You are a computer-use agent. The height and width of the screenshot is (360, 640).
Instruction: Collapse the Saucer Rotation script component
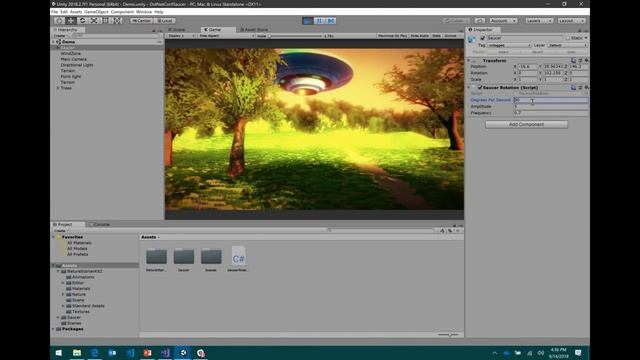[469, 87]
